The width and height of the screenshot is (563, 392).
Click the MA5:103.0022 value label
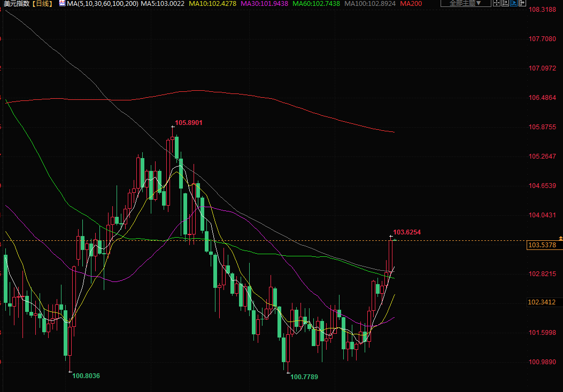163,4
